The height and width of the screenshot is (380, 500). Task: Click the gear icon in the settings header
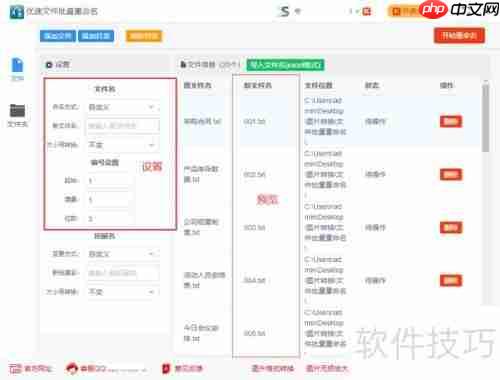coord(49,65)
